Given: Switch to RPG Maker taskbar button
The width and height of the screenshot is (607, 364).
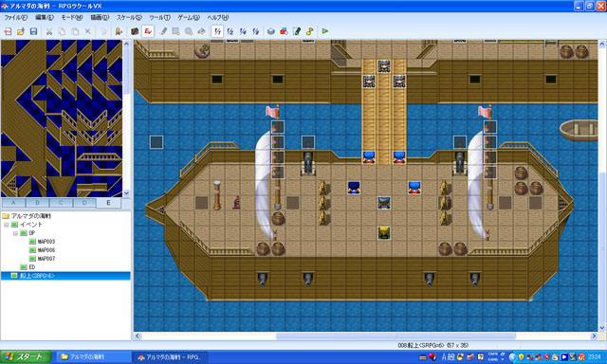Looking at the screenshot, I should click(x=171, y=356).
